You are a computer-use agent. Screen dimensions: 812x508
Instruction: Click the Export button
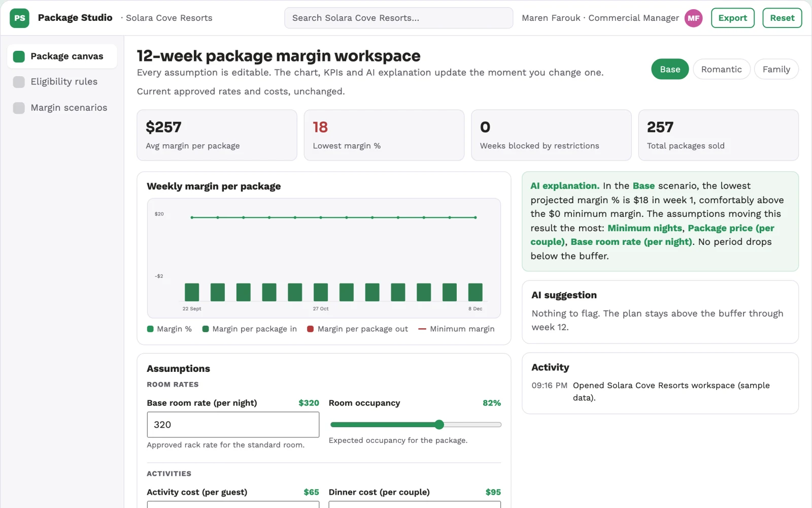(732, 18)
